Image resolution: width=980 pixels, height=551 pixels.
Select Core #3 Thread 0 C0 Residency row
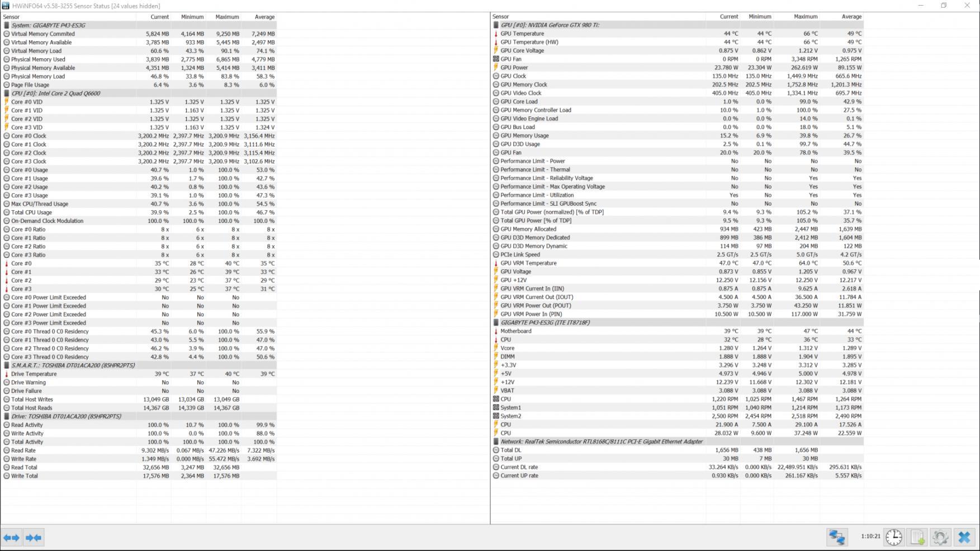(x=139, y=357)
